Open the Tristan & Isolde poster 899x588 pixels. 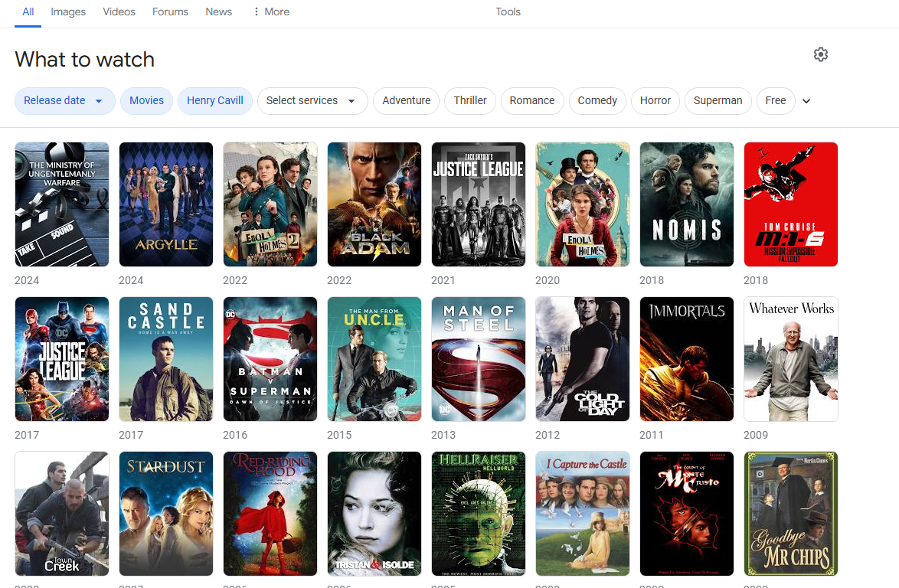[374, 514]
